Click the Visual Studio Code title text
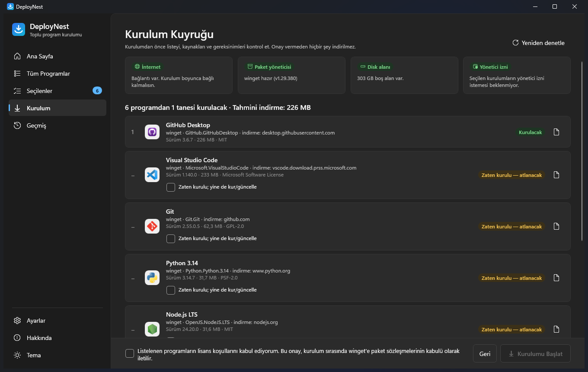 (192, 160)
